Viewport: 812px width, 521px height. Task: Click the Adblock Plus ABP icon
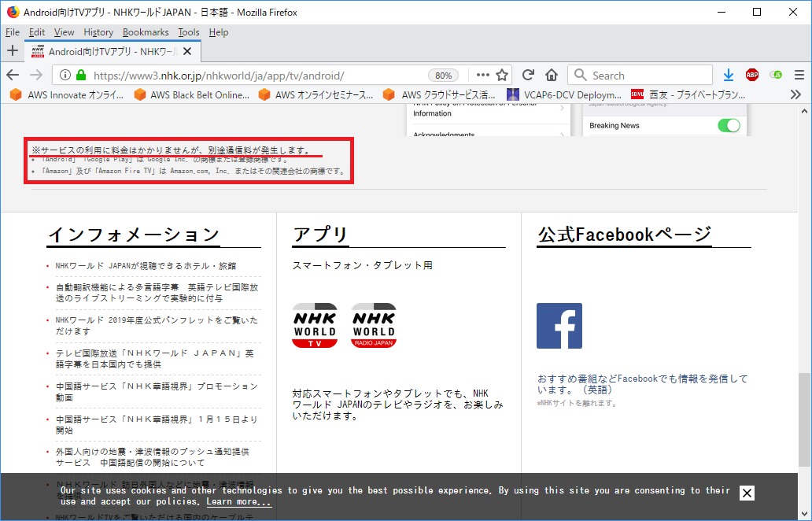752,76
